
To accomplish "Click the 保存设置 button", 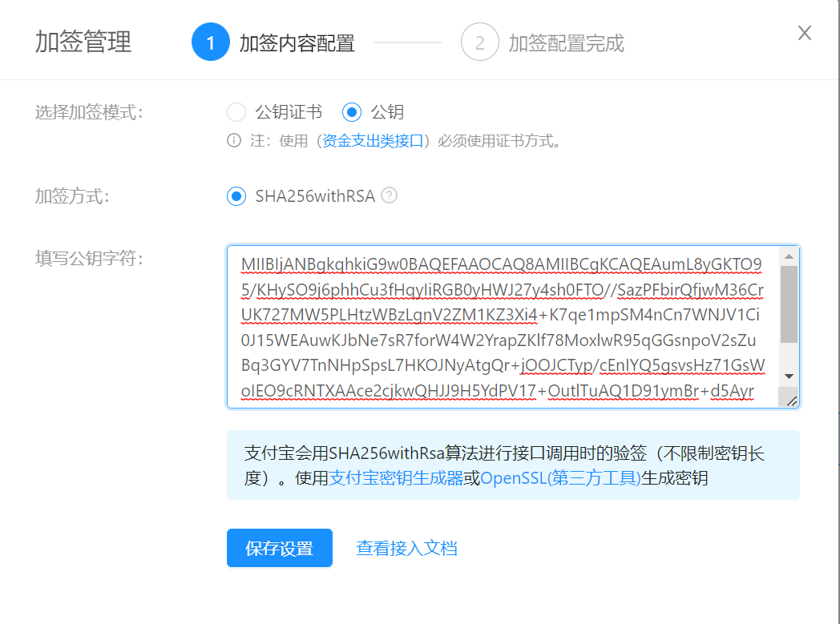I will coord(280,548).
